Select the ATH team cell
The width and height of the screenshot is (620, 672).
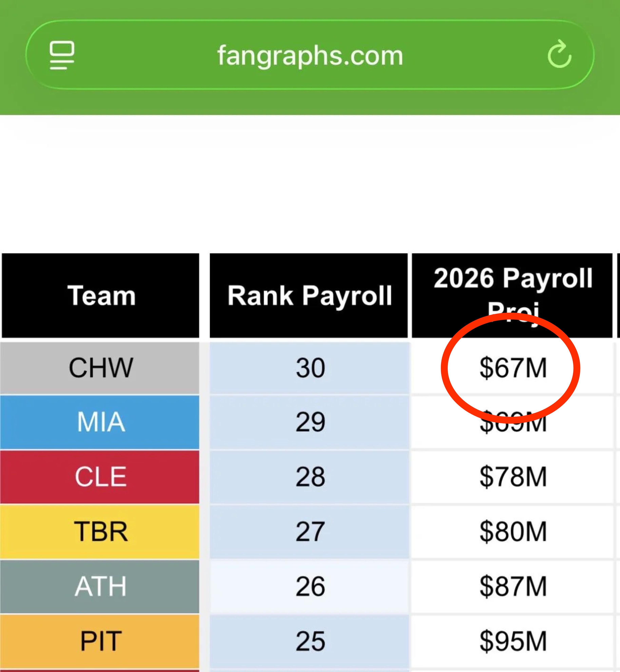click(x=100, y=586)
